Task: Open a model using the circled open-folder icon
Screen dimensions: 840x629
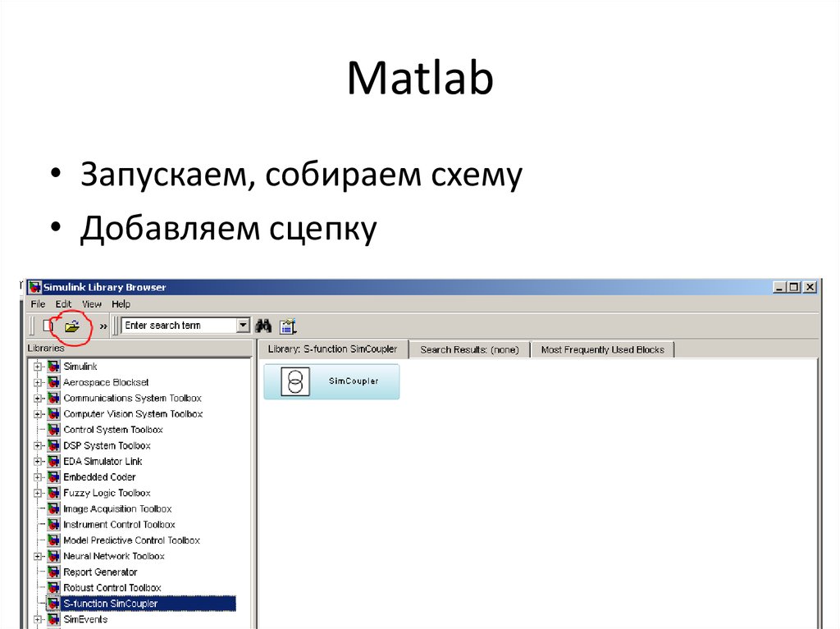Action: 72,325
